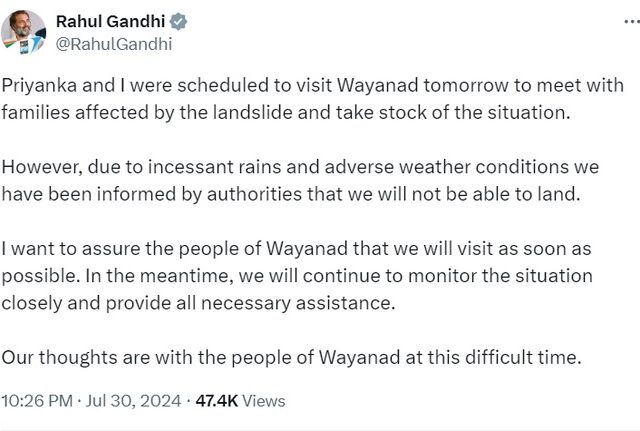Image resolution: width=640 pixels, height=431 pixels.
Task: Click the line 'closely and provide all necessary assistance'
Action: click(x=198, y=303)
